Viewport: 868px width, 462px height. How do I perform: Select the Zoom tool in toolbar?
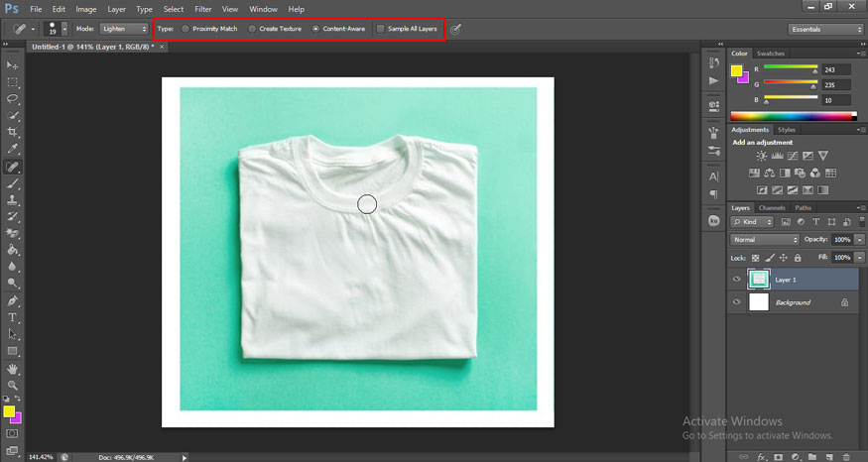(x=12, y=385)
